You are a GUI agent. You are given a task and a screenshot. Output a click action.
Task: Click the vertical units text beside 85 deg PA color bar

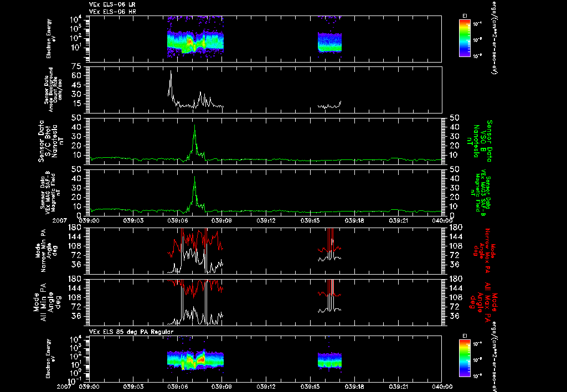pyautogui.click(x=493, y=357)
